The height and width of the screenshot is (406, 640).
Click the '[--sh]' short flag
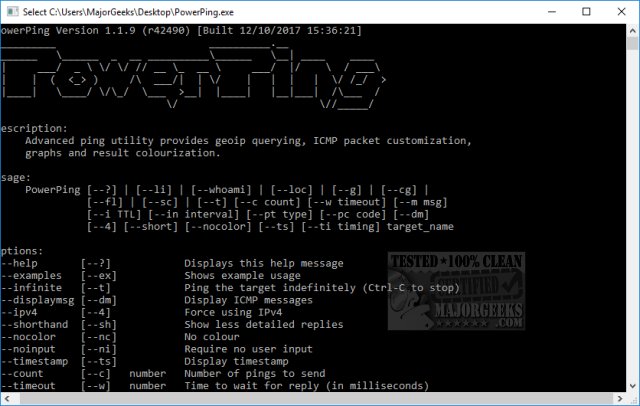(x=99, y=324)
